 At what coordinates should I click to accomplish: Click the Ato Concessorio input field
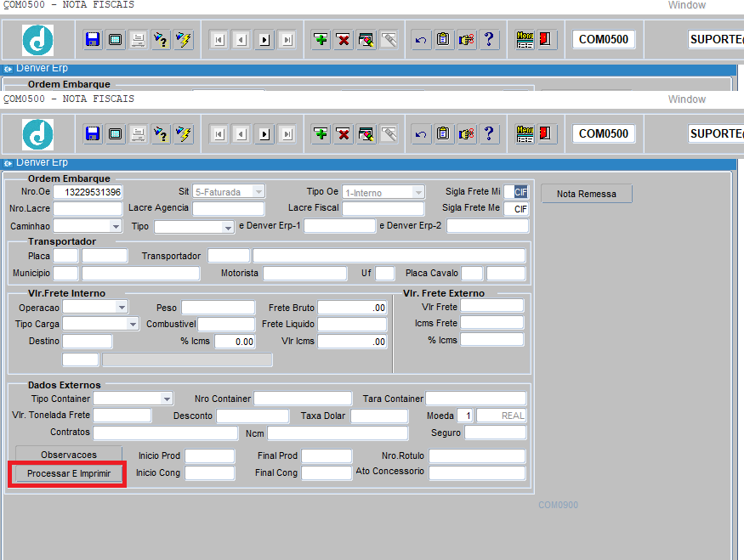click(x=477, y=472)
